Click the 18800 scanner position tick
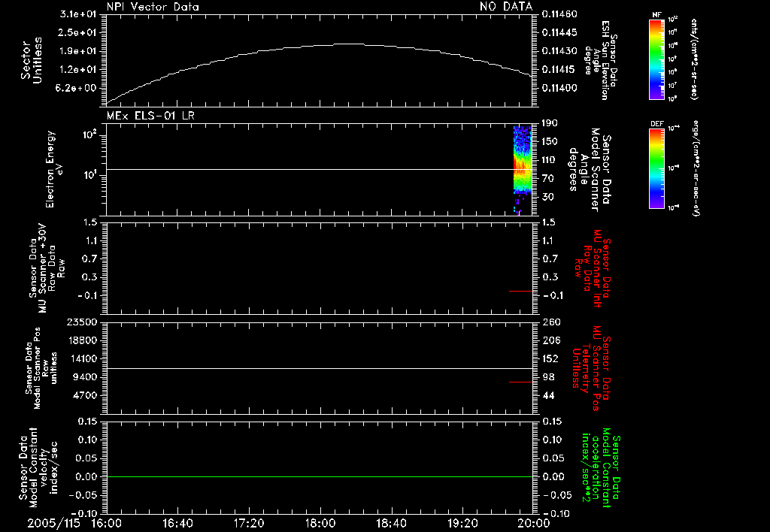Screen dimensions: 770x532 click(x=81, y=340)
